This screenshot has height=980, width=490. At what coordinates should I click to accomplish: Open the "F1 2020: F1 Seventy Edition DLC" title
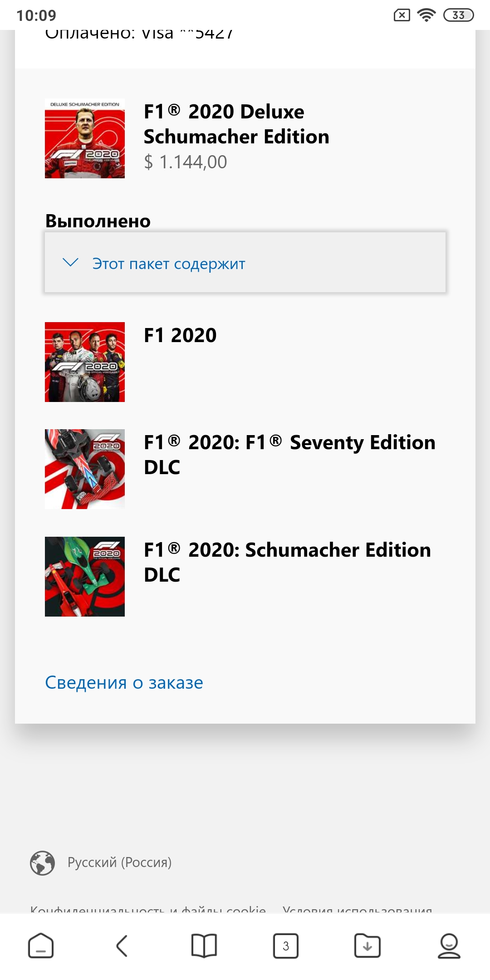pos(289,455)
